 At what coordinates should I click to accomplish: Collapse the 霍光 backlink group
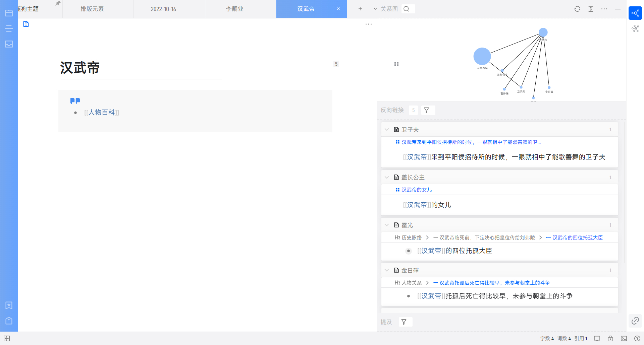(x=387, y=225)
